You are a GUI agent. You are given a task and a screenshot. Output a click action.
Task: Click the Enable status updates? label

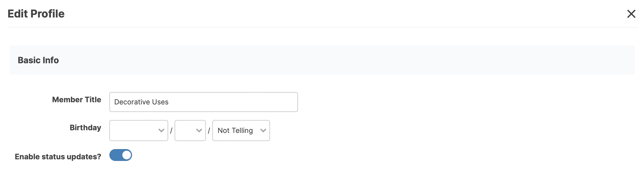coord(58,157)
